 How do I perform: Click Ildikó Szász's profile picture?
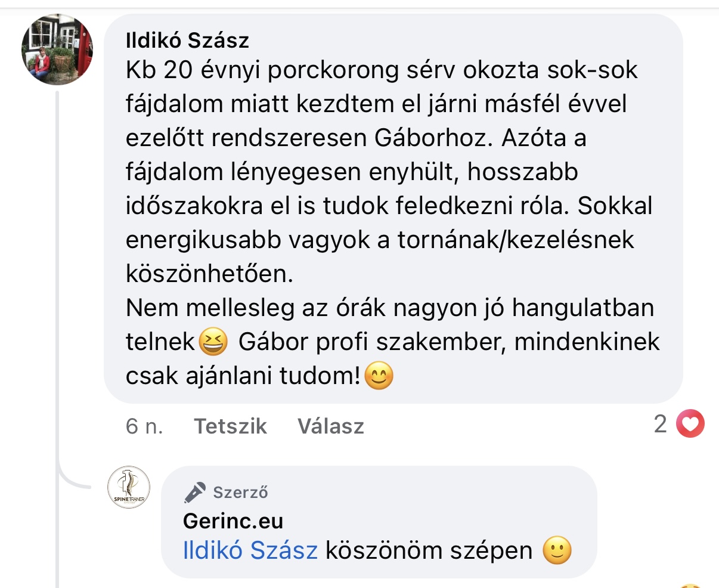tap(57, 50)
